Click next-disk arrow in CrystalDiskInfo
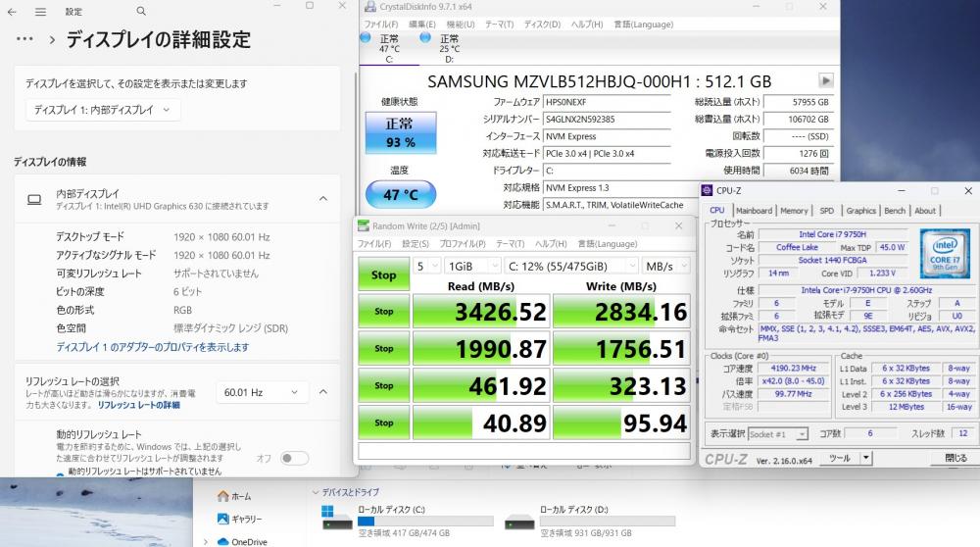The image size is (980, 547). (825, 80)
